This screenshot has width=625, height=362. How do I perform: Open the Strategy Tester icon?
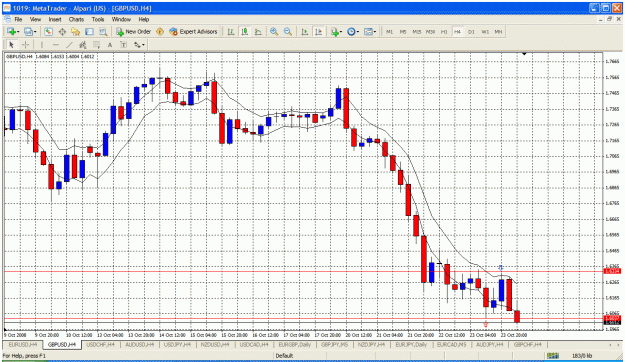pos(103,31)
